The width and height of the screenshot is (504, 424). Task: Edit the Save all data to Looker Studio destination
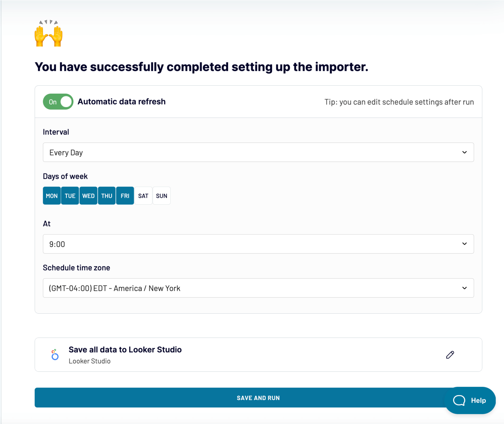pos(450,355)
